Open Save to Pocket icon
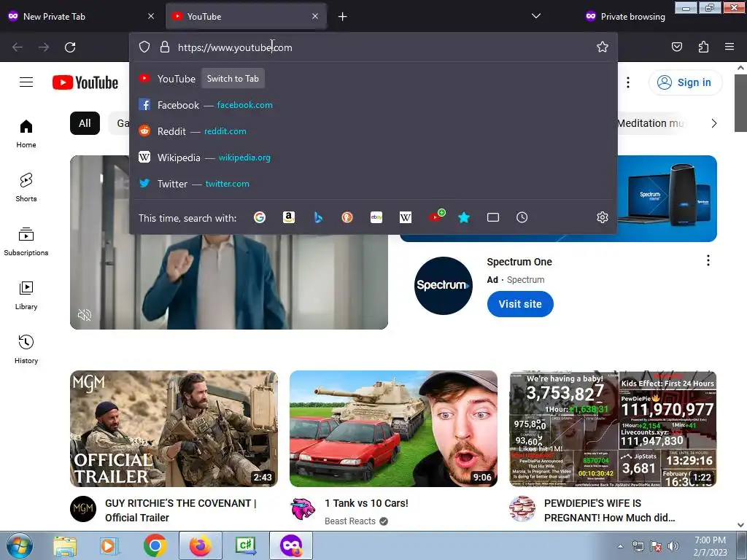Screen dimensions: 747x560 [x=676, y=47]
